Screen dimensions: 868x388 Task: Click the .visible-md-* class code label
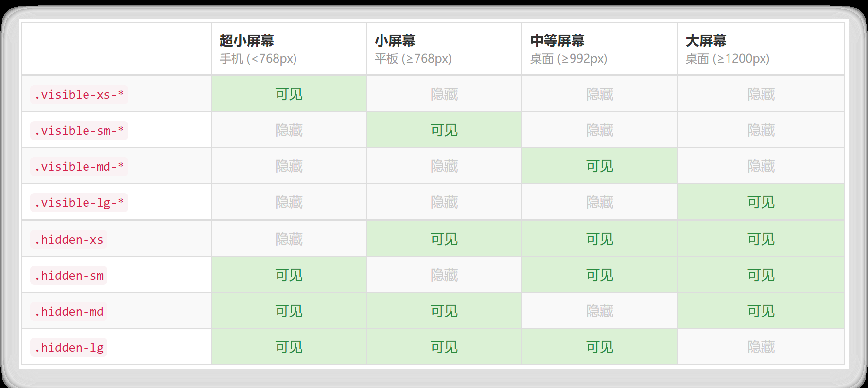[79, 166]
